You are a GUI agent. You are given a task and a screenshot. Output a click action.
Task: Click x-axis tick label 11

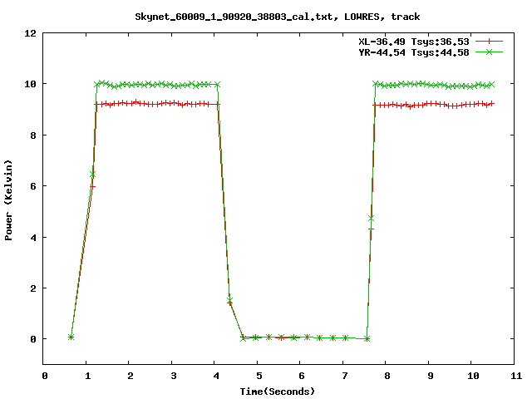click(x=516, y=376)
